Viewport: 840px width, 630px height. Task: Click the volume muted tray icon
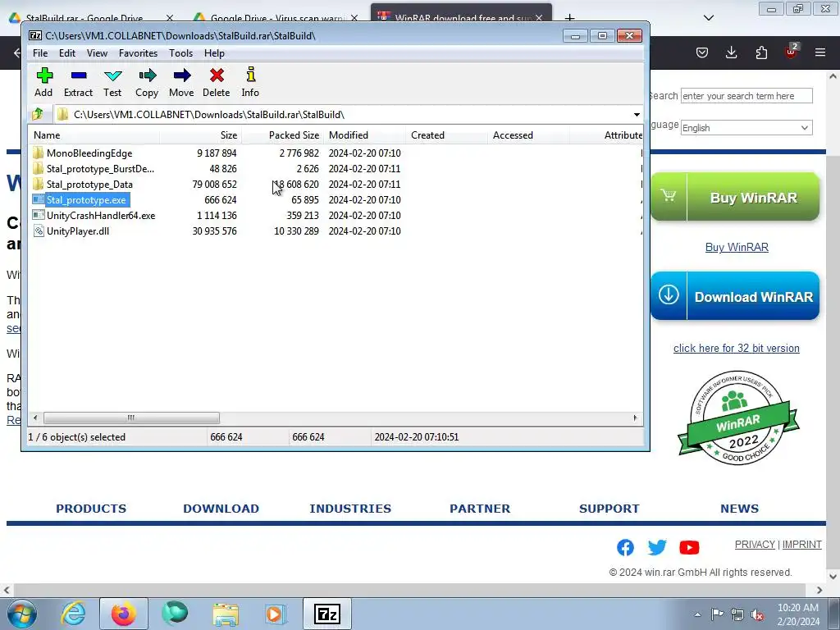pos(757,614)
